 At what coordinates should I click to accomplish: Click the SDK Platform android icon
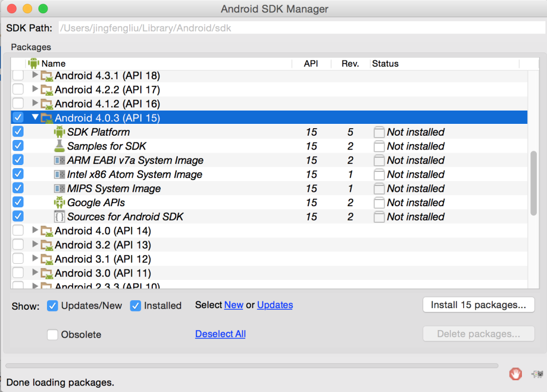[x=59, y=132]
